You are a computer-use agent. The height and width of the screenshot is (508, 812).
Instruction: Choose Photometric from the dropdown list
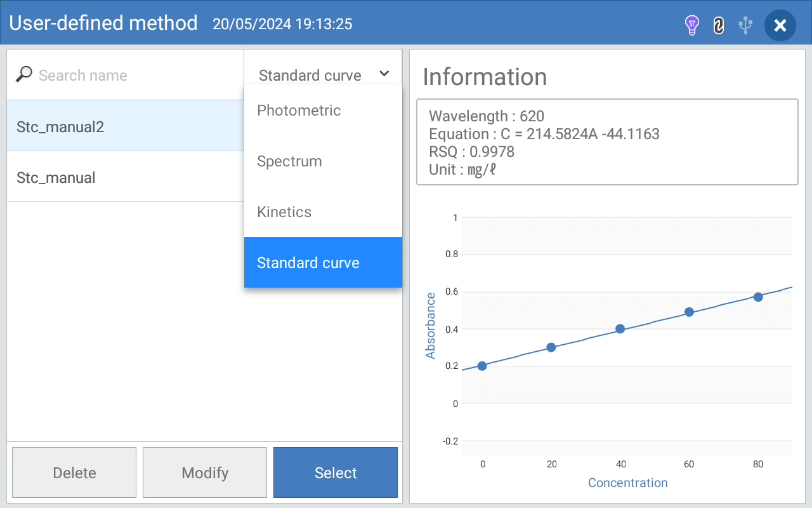click(323, 110)
